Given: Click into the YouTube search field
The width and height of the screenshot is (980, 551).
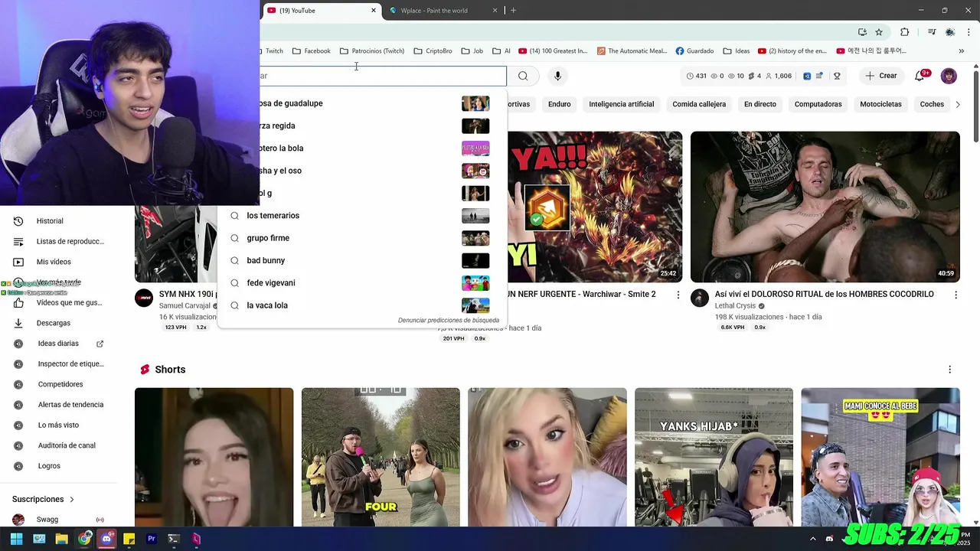Looking at the screenshot, I should (x=383, y=76).
